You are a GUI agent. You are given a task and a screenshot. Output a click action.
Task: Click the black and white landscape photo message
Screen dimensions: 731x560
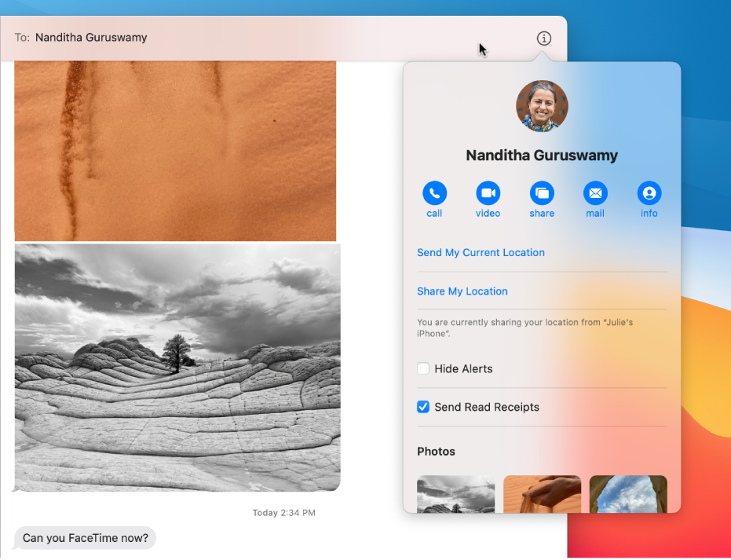coord(177,367)
